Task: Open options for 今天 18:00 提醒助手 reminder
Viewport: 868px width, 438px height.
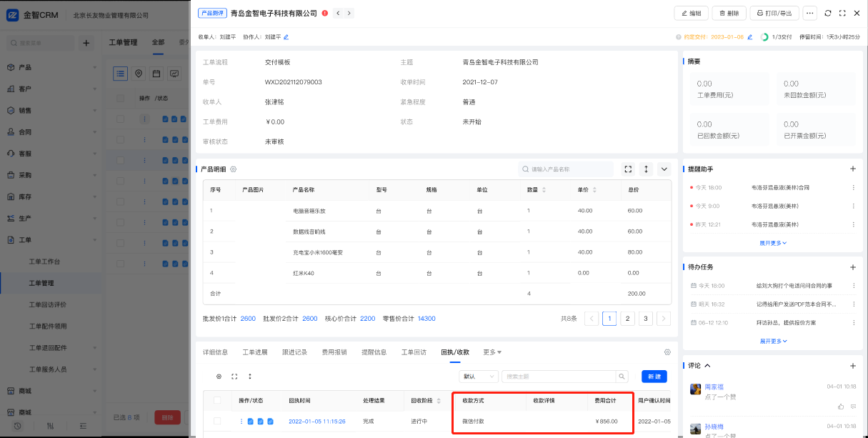Action: (x=853, y=187)
